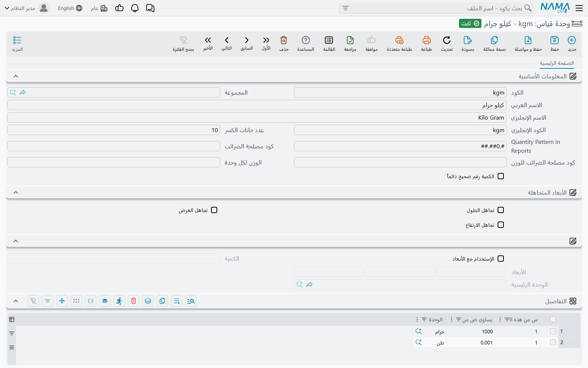
Task: Toggle الكمية رقم صحيح دائماً checkbox
Action: click(501, 176)
